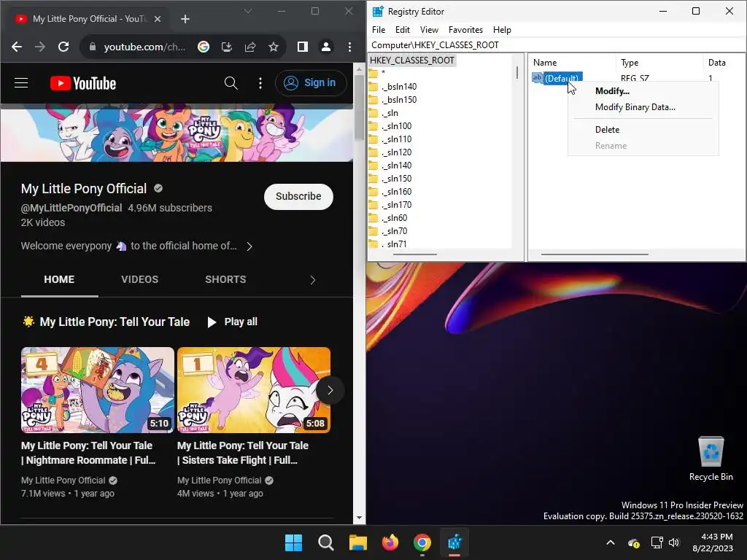Screen dimensions: 747x560
Task: Open Help menu in Registry Editor
Action: click(x=502, y=29)
